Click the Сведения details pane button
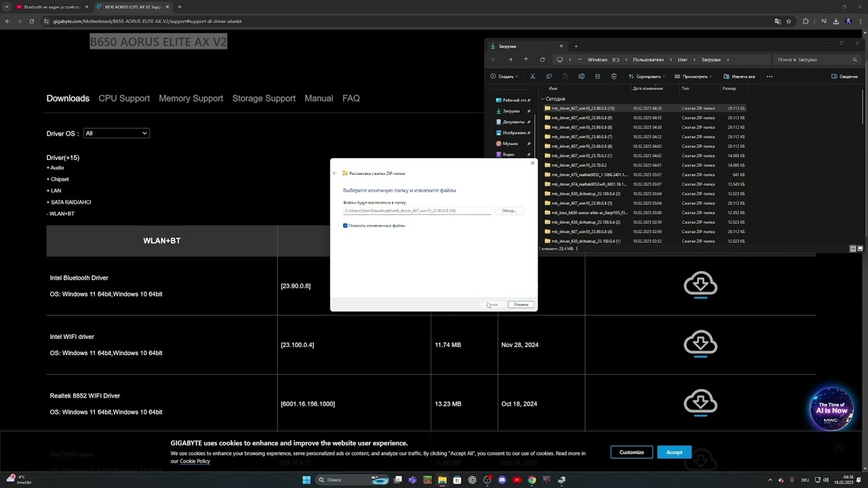Image resolution: width=868 pixels, height=488 pixels. tap(844, 77)
